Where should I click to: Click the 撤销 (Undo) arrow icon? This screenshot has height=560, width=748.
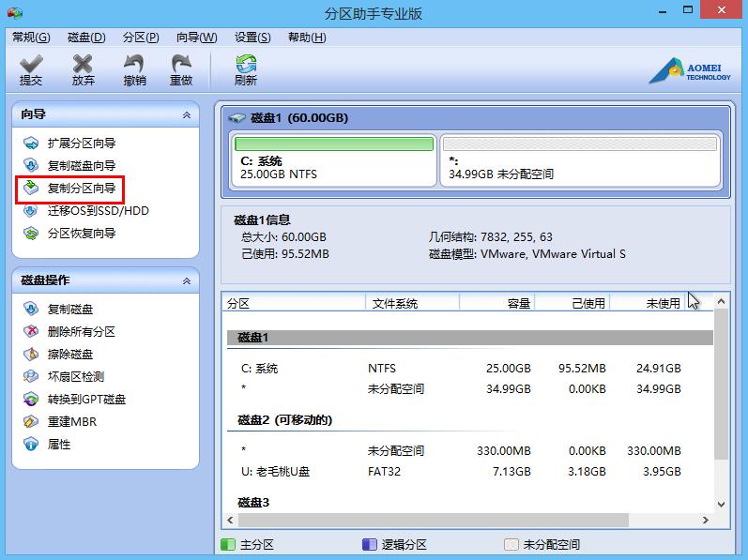coord(134,64)
